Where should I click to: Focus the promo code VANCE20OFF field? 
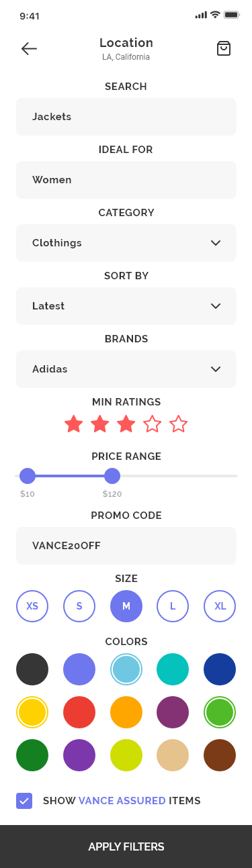(x=126, y=546)
